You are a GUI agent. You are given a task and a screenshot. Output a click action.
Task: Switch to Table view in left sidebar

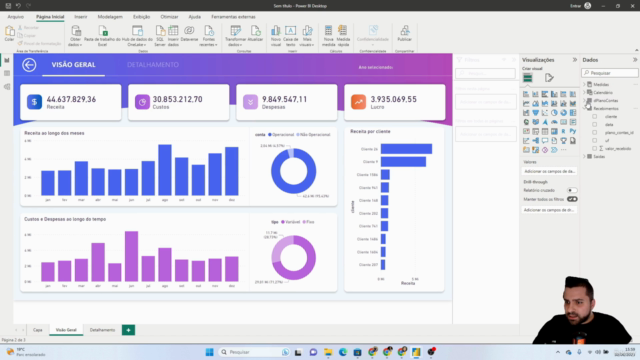tap(7, 73)
